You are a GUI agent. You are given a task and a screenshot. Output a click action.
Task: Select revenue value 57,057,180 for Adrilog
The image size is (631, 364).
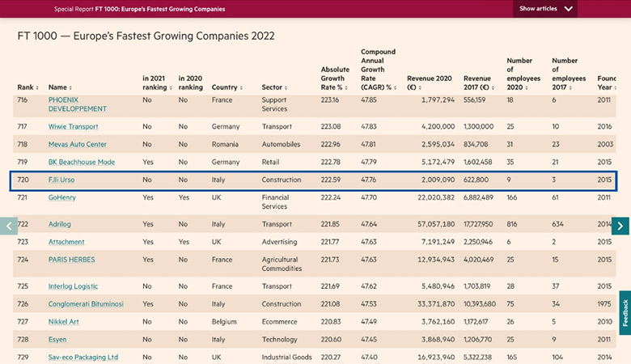(x=436, y=223)
